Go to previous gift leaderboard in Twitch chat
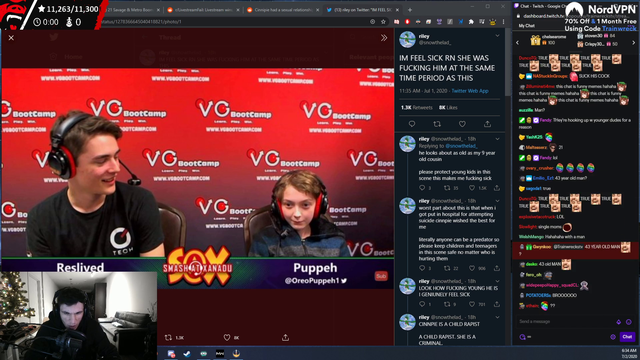 pyautogui.click(x=518, y=43)
